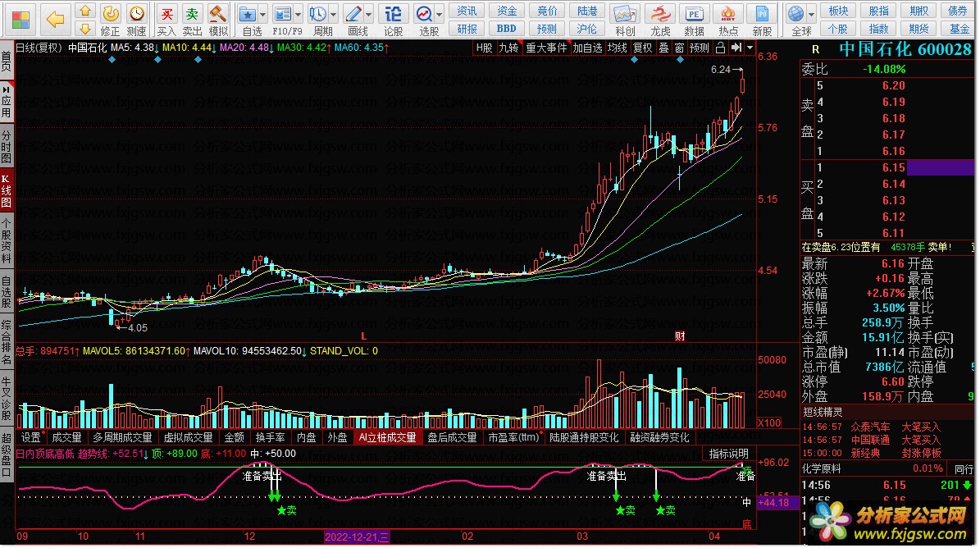Image resolution: width=980 pixels, height=548 pixels.
Task: Open the 分时图 sidebar tab
Action: (x=7, y=148)
